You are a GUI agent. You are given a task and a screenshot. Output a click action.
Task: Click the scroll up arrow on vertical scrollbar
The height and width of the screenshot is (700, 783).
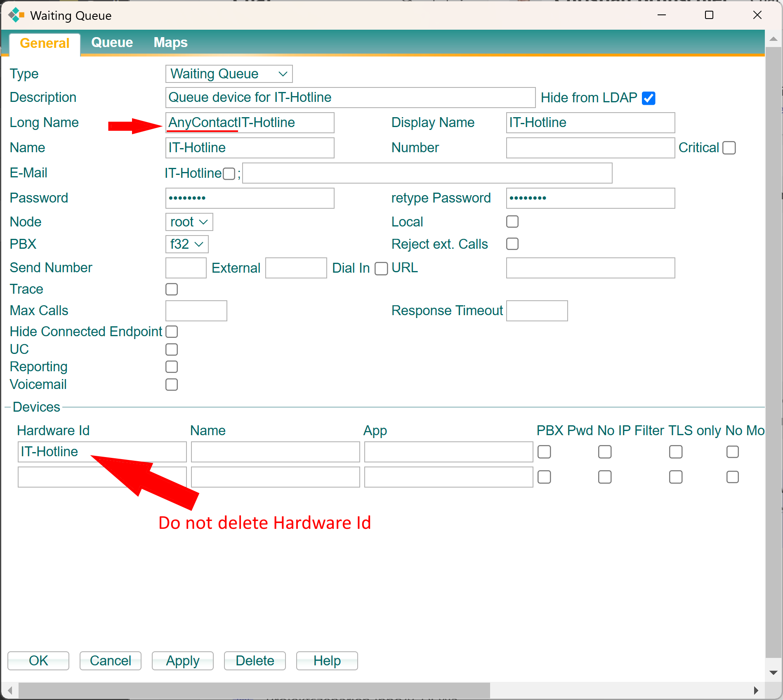pos(773,39)
